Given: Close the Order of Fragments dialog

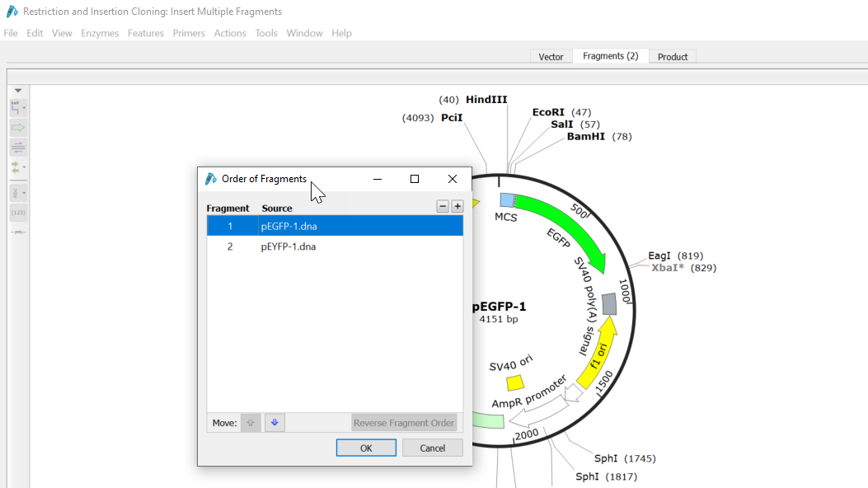Looking at the screenshot, I should 453,179.
